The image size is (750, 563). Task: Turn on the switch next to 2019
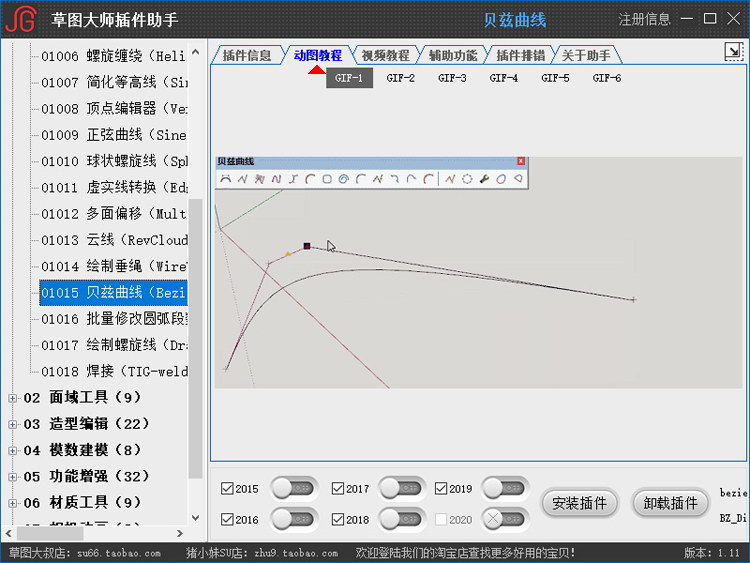(506, 488)
